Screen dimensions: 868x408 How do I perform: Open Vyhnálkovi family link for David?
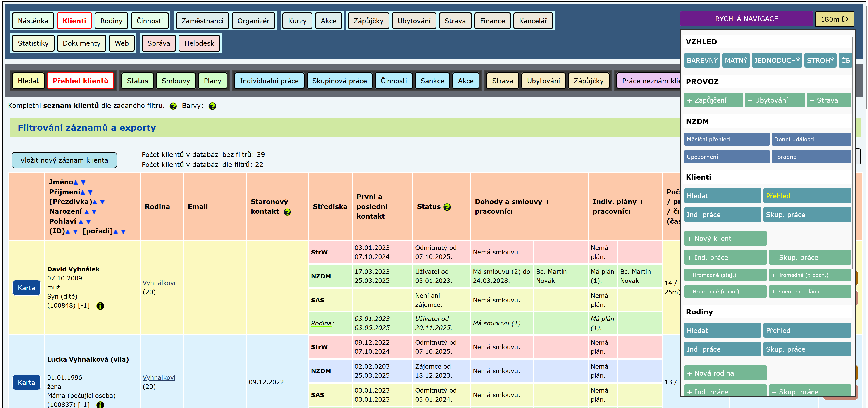click(159, 283)
